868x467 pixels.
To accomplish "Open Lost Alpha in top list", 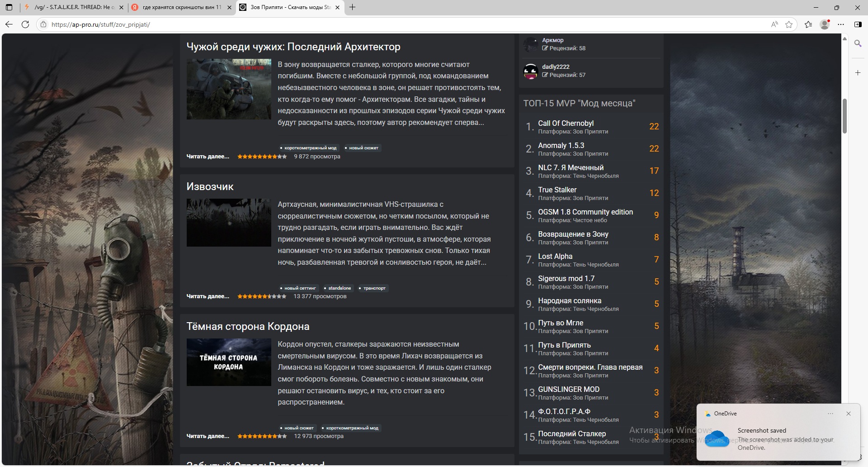I will [555, 256].
